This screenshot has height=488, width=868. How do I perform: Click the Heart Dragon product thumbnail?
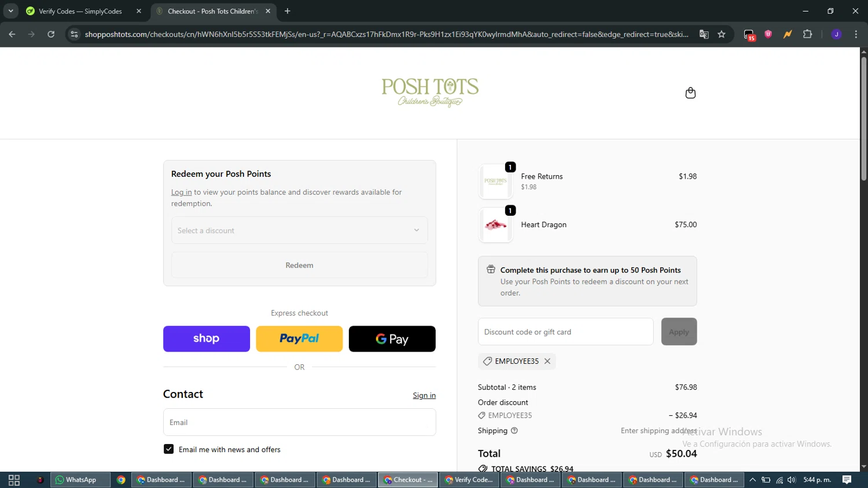pos(496,225)
